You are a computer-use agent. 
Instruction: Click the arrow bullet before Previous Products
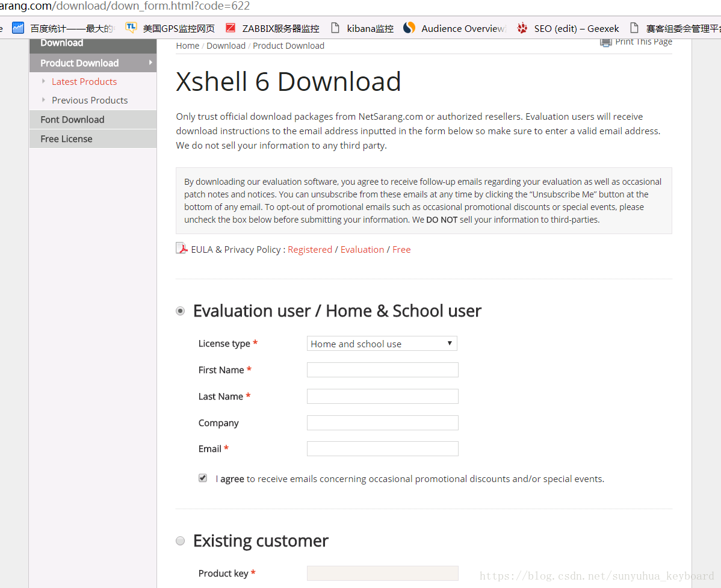44,100
